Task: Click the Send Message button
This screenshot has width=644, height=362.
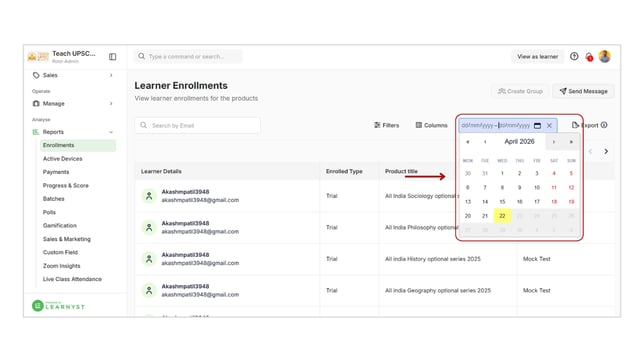Action: 584,91
